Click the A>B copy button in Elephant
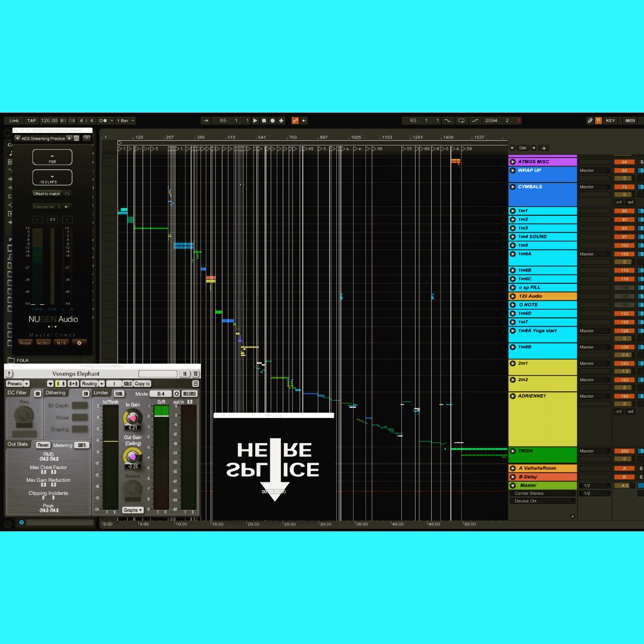This screenshot has width=644, height=644. pyautogui.click(x=73, y=383)
